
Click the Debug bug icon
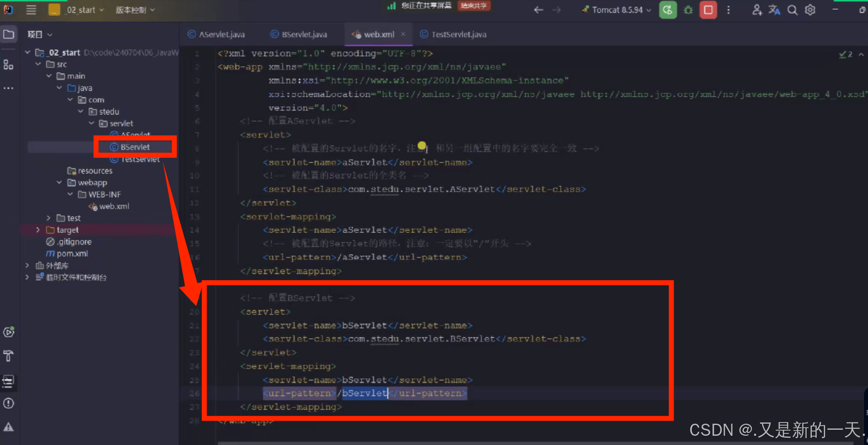(x=688, y=10)
